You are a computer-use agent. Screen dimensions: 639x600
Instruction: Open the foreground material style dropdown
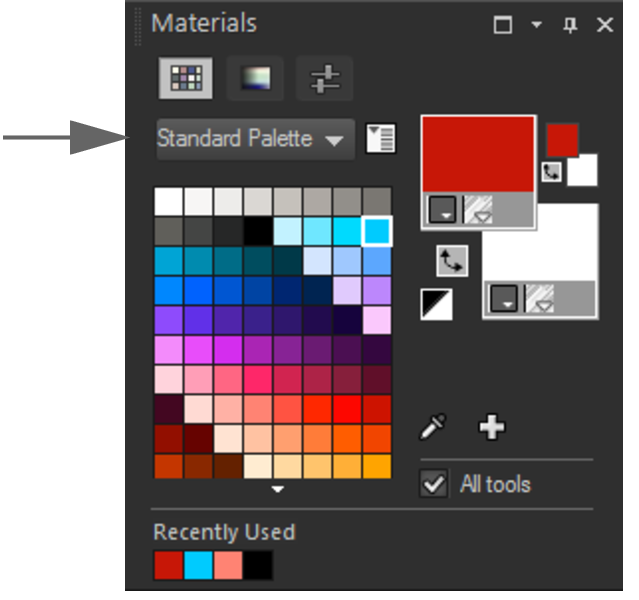(x=443, y=209)
